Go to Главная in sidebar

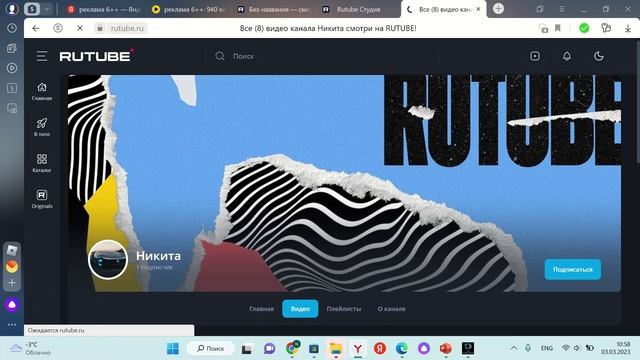coord(42,91)
